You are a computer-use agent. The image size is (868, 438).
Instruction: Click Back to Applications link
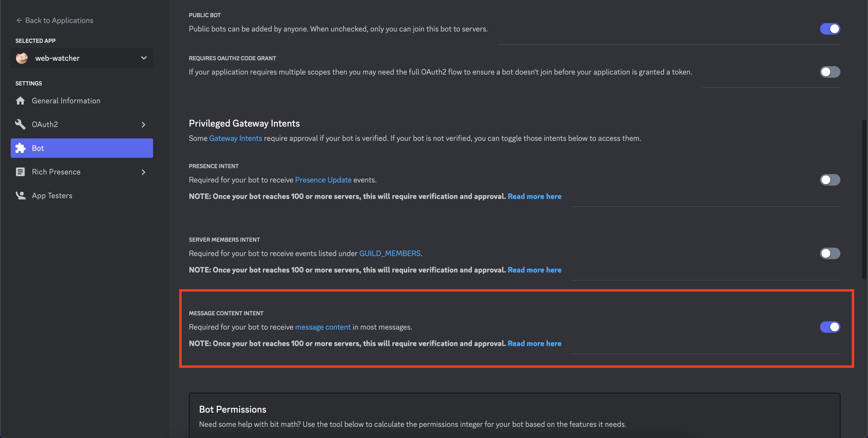pos(59,20)
